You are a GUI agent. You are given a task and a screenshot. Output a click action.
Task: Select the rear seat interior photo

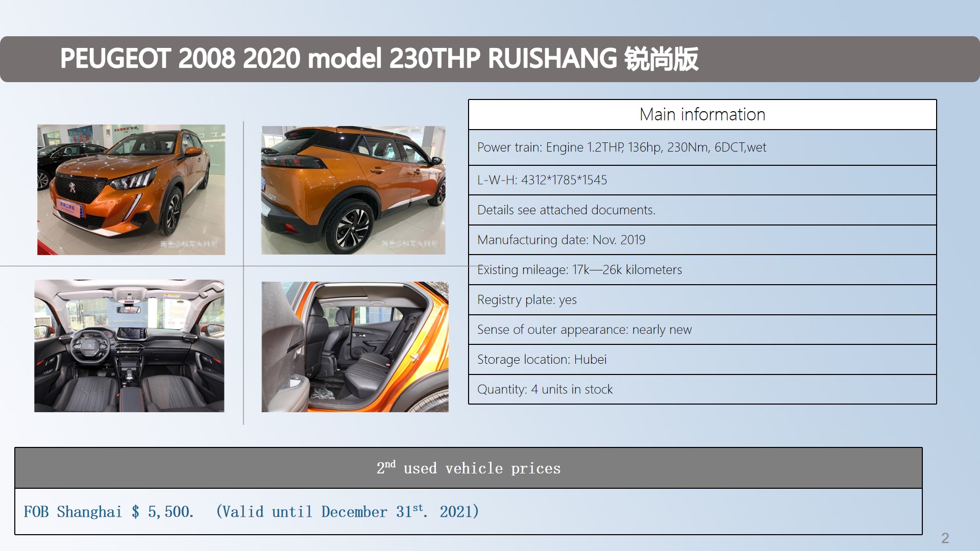(355, 346)
